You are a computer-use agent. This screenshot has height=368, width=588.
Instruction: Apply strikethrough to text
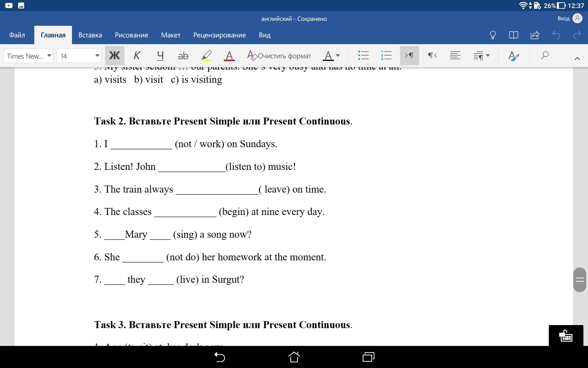pyautogui.click(x=183, y=56)
